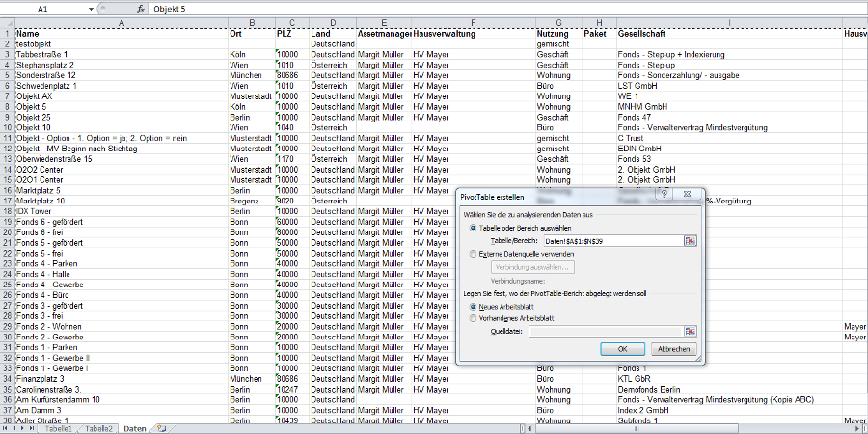Open the dialog help question mark
Screen dimensions: 868x434
tap(665, 196)
